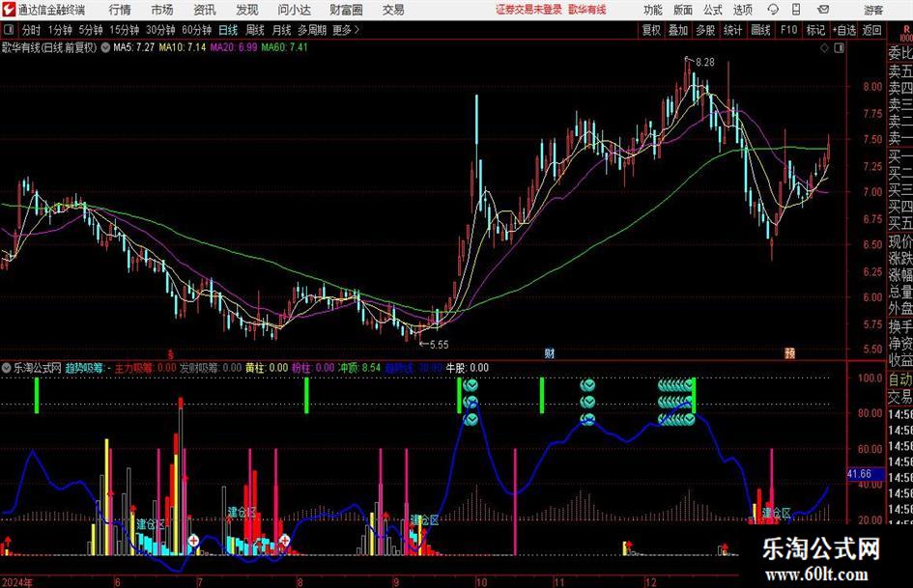Image resolution: width=913 pixels, height=588 pixels.
Task: Click the 歌华有线(日线 前复权) chart title
Action: click(x=49, y=47)
